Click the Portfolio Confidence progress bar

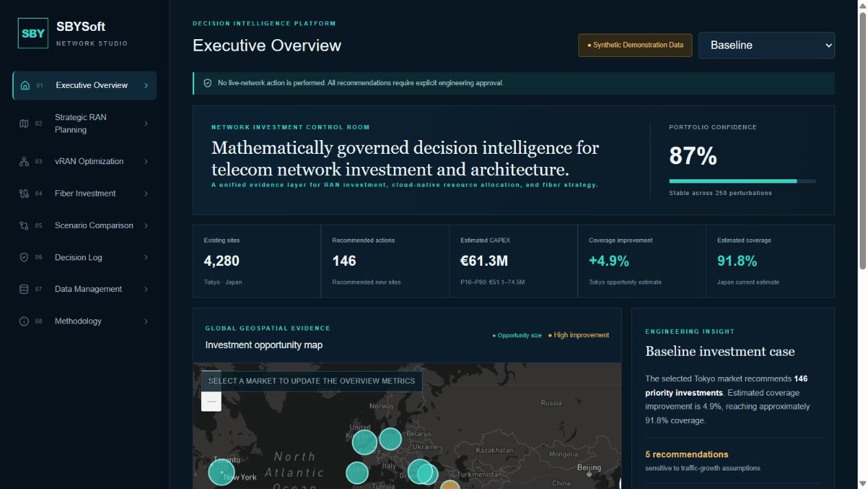(x=742, y=181)
